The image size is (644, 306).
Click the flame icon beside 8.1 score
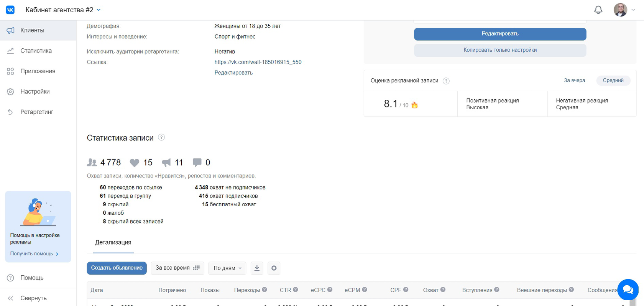[414, 104]
